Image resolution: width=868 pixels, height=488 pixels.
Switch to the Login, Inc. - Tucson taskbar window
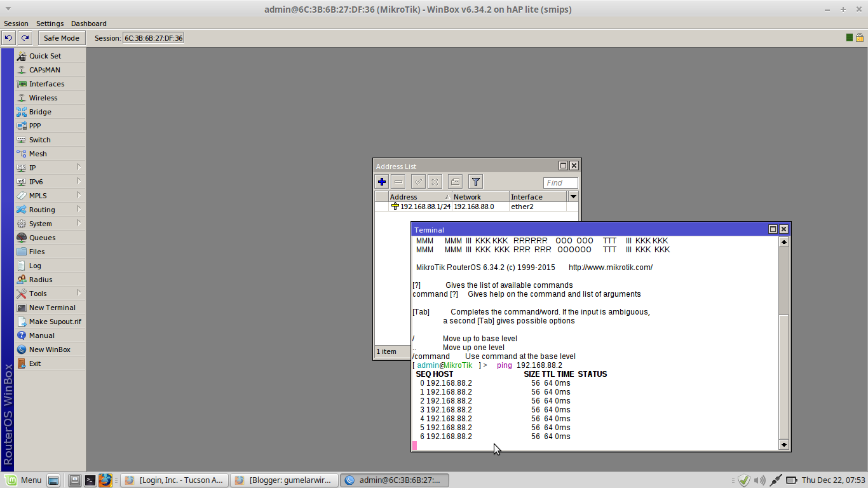pyautogui.click(x=174, y=480)
